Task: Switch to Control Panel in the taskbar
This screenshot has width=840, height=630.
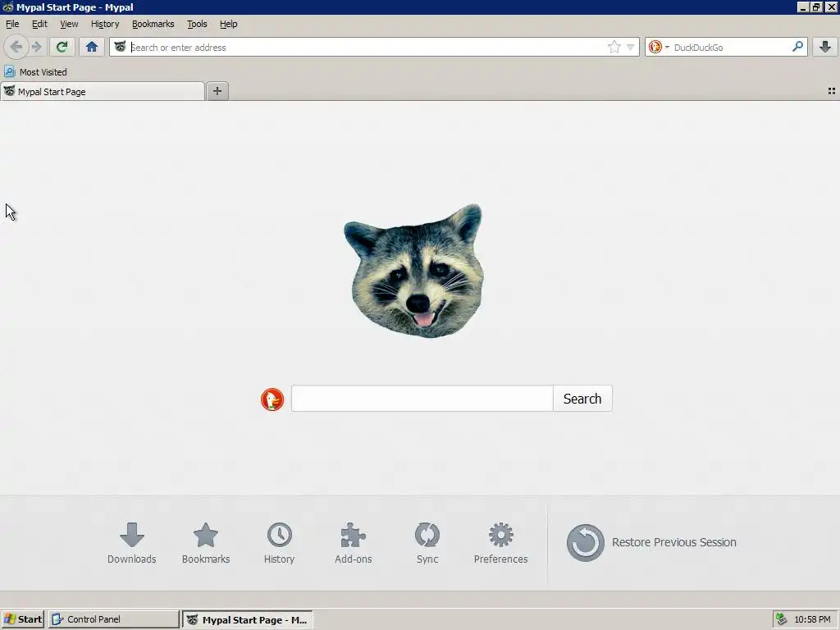Action: point(113,619)
